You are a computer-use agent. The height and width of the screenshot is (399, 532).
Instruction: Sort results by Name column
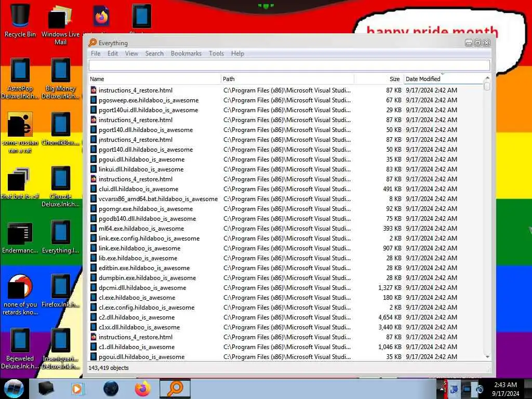tap(154, 79)
